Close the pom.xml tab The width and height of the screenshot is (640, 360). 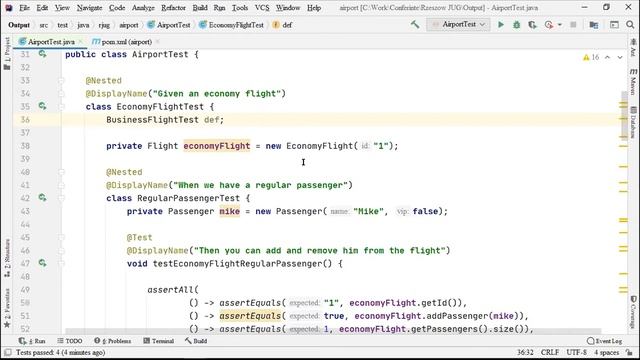pyautogui.click(x=158, y=42)
